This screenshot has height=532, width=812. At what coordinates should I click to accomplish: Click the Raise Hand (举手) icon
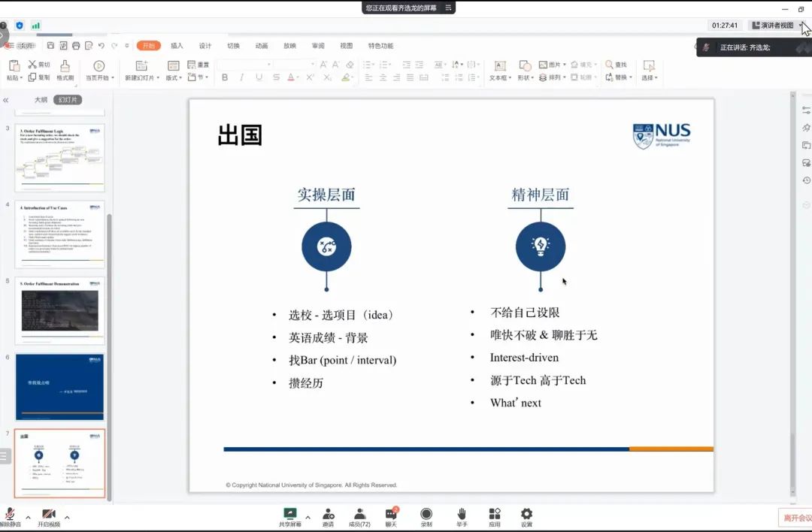[x=462, y=515]
